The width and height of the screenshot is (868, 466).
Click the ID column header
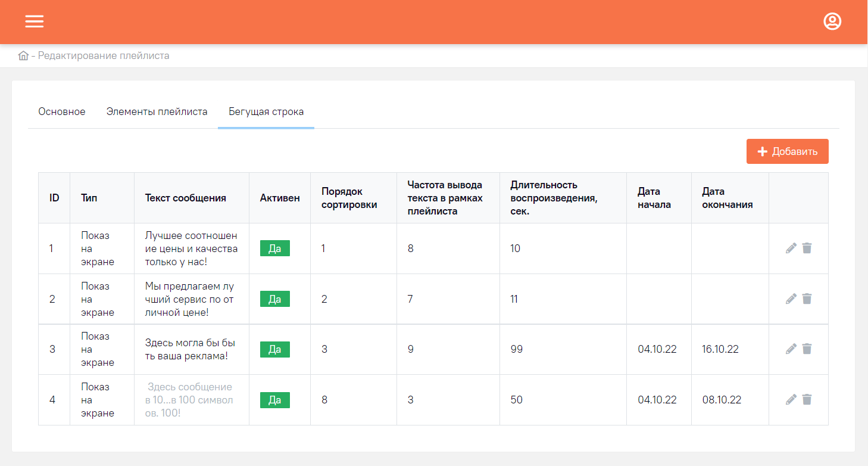point(54,198)
